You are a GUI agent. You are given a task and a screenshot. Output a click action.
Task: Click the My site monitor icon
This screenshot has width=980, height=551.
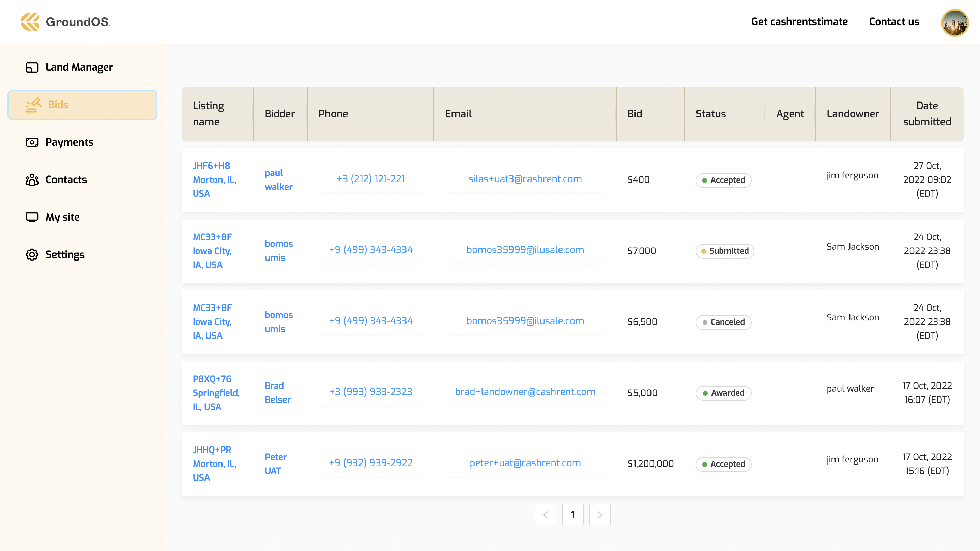(32, 217)
